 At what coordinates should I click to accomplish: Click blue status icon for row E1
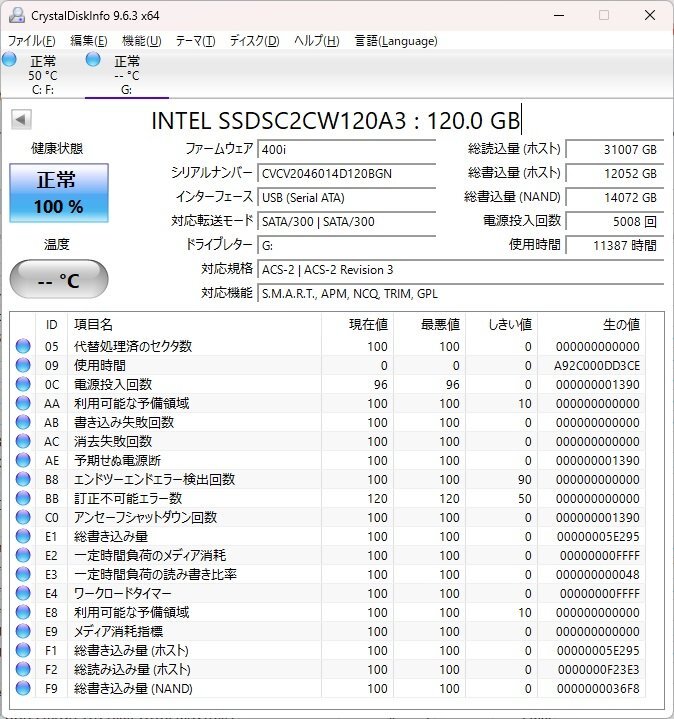[x=23, y=536]
